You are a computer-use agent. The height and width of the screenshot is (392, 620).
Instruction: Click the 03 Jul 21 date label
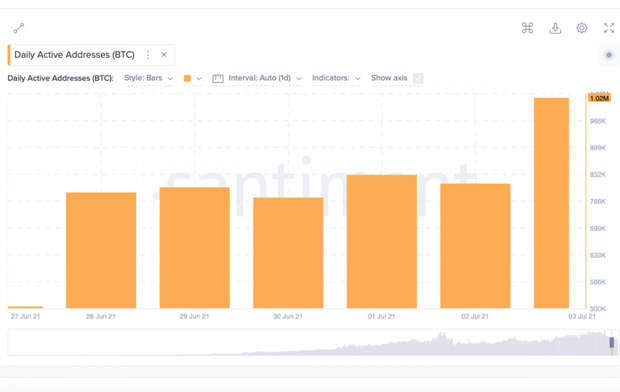582,316
